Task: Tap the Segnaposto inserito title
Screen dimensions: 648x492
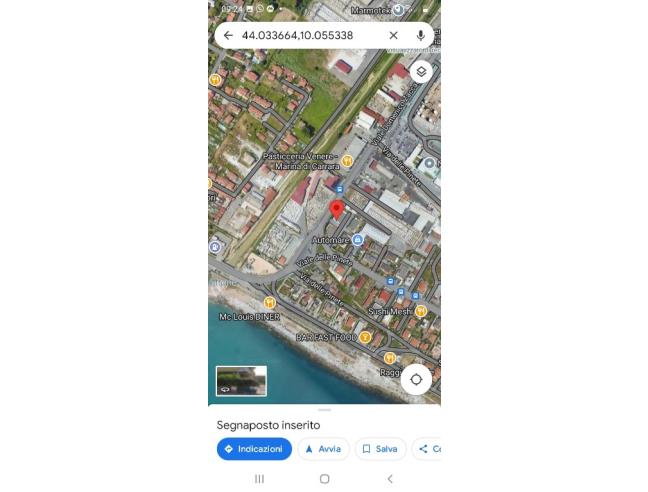Action: pyautogui.click(x=268, y=425)
